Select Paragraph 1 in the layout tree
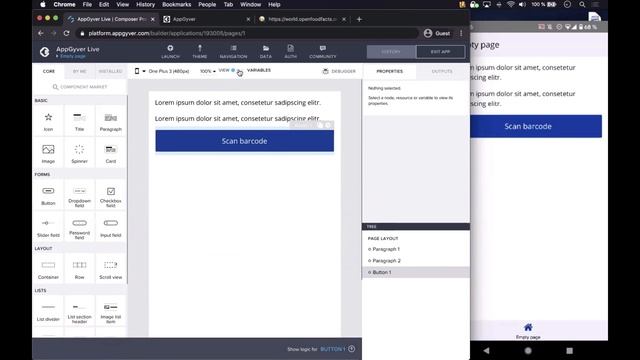The height and width of the screenshot is (360, 640). point(416,249)
